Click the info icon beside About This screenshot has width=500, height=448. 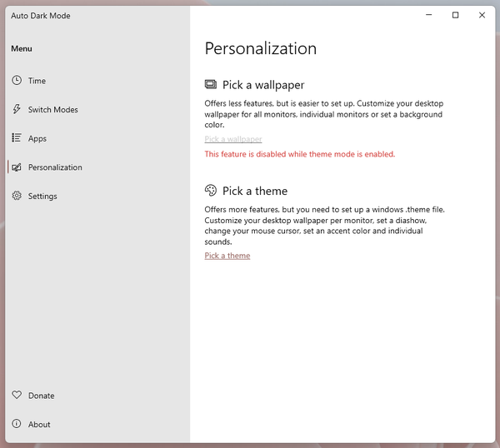click(17, 424)
